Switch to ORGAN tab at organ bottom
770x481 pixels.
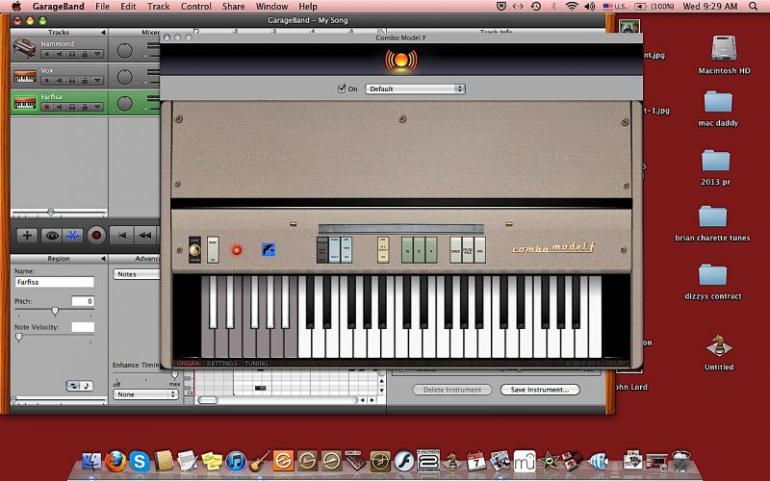coord(188,363)
